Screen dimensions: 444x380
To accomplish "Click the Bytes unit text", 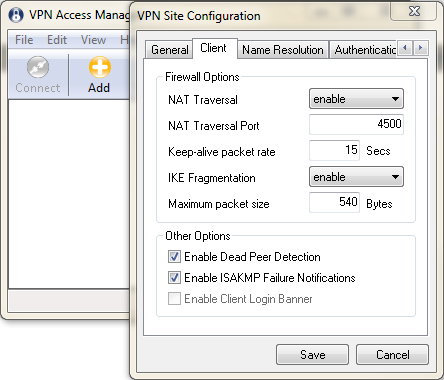I will point(379,204).
